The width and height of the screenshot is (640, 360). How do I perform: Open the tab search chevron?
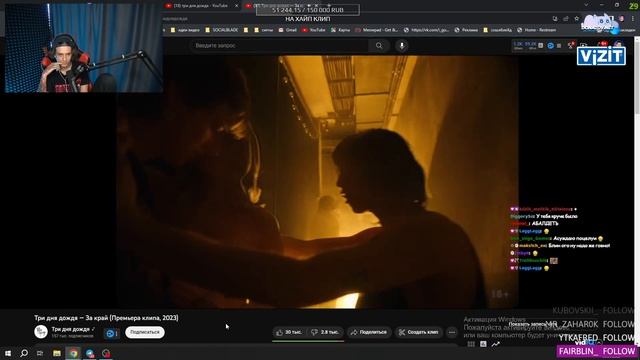click(586, 5)
